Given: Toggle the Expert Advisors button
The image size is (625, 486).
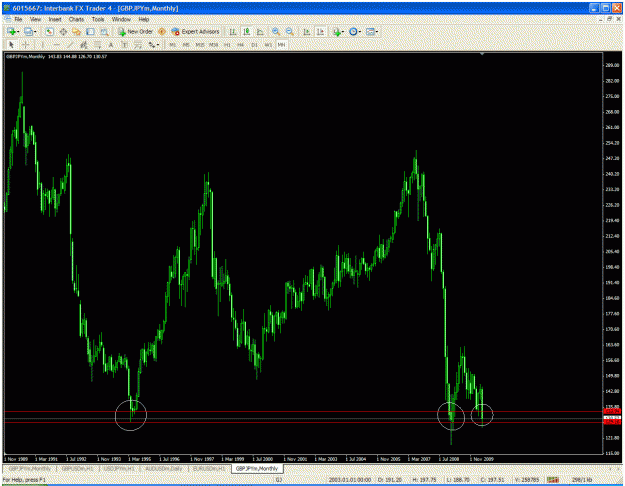Looking at the screenshot, I should pyautogui.click(x=195, y=31).
